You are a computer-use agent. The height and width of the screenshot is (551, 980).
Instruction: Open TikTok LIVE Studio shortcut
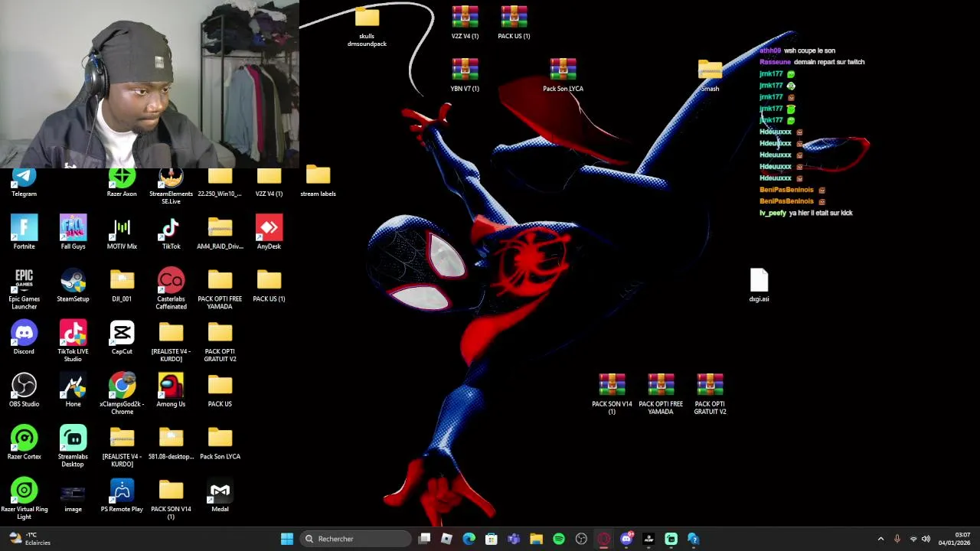point(73,341)
